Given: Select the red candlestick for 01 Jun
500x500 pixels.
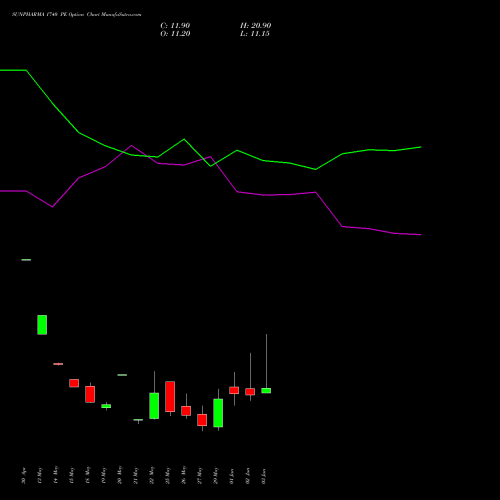Looking at the screenshot, I should [x=234, y=390].
